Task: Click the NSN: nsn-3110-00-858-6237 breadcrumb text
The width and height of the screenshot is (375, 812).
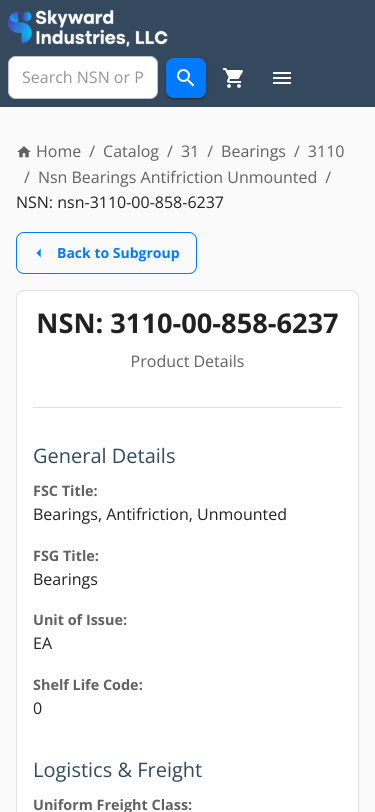Action: [120, 202]
